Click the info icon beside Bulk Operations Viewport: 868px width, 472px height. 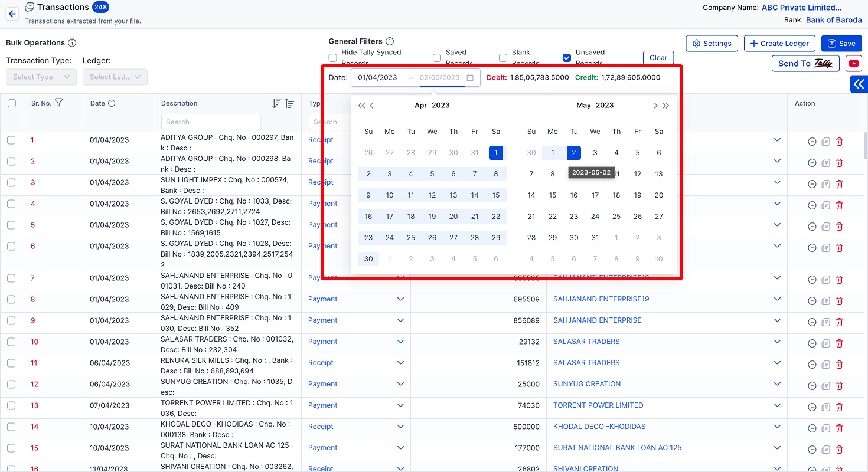click(x=72, y=42)
